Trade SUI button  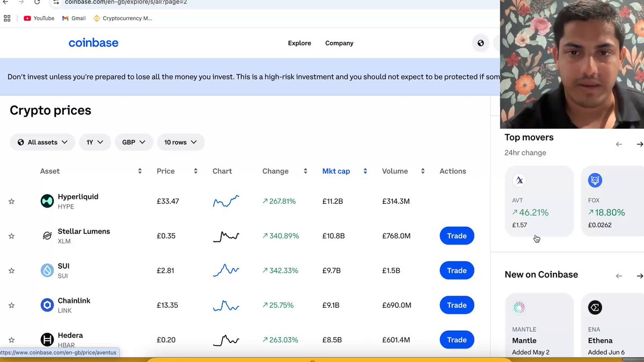pos(457,270)
